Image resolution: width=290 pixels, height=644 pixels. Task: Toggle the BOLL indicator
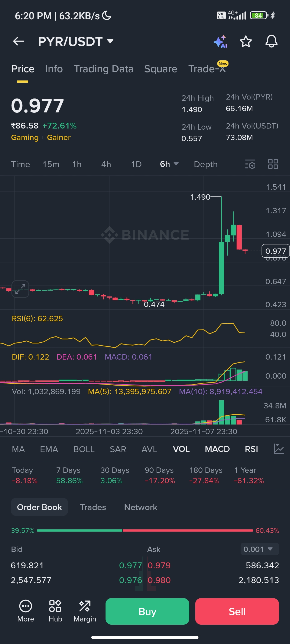point(84,449)
